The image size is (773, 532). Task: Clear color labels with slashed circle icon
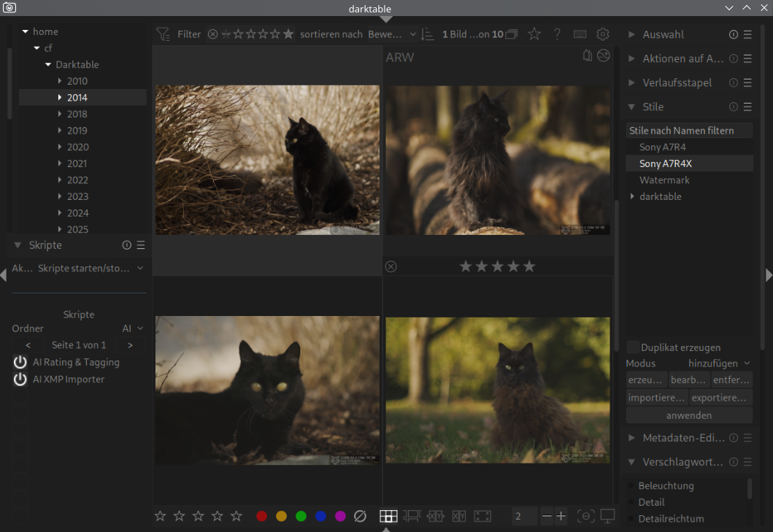pos(360,516)
